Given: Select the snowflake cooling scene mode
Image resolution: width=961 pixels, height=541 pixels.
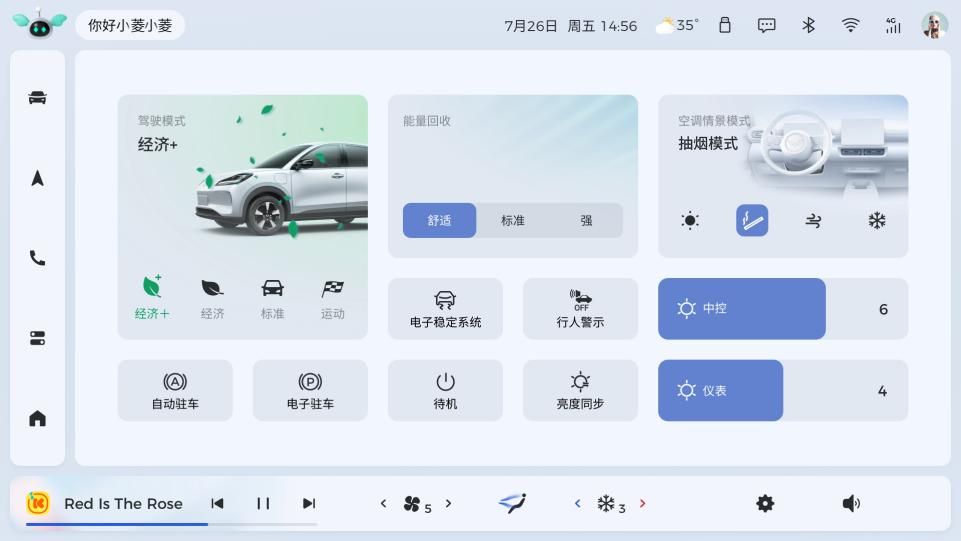Looking at the screenshot, I should [x=876, y=220].
